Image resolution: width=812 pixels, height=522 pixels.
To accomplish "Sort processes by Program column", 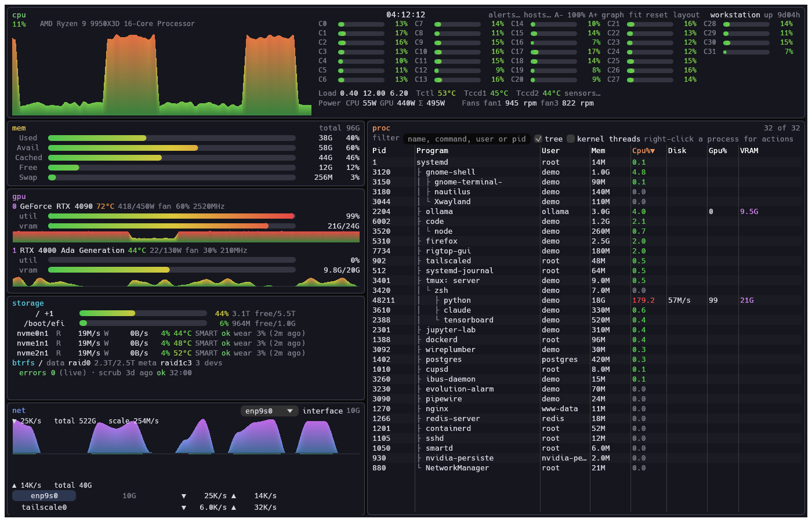I will pyautogui.click(x=432, y=151).
